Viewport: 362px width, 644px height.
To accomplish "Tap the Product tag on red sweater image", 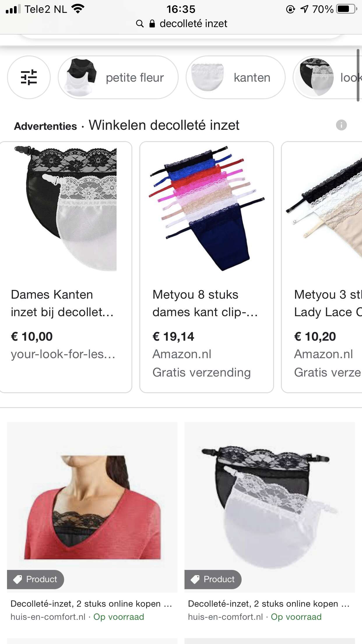I will coord(36,579).
